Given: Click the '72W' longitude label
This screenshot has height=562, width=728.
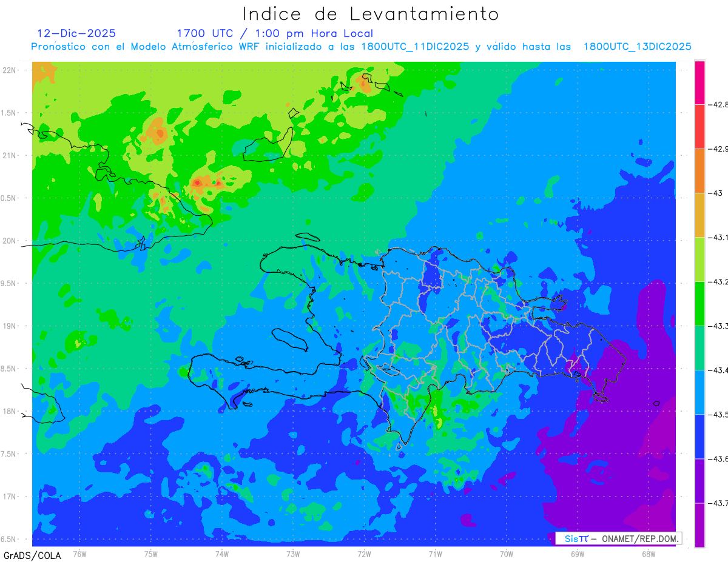Looking at the screenshot, I should point(364,554).
